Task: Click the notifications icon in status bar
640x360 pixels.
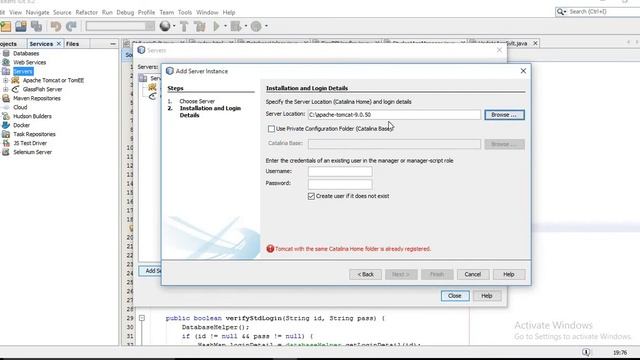Action: (586, 352)
